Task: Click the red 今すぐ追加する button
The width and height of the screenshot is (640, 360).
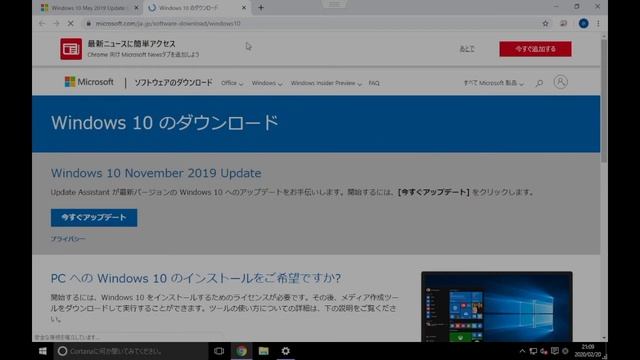Action: (535, 49)
